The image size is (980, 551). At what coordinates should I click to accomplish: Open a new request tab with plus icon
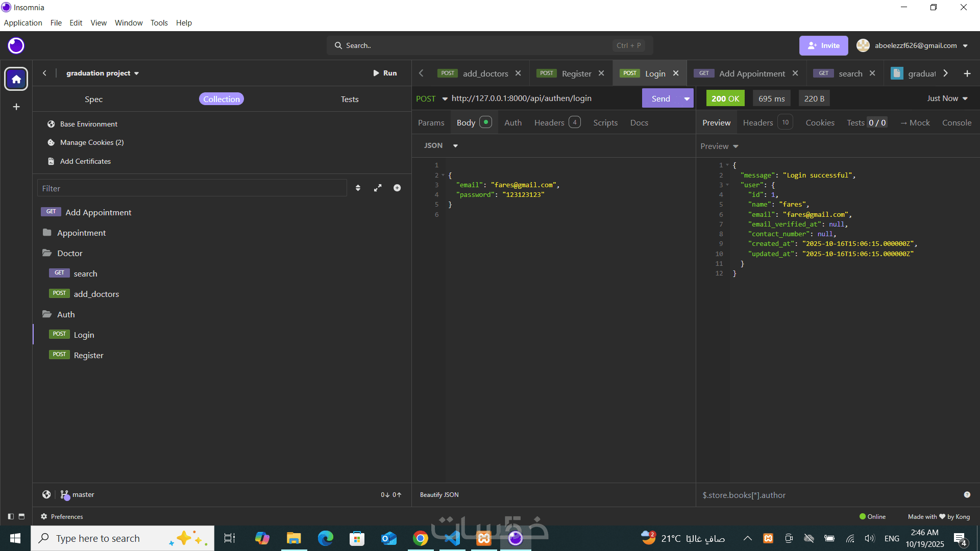[967, 73]
